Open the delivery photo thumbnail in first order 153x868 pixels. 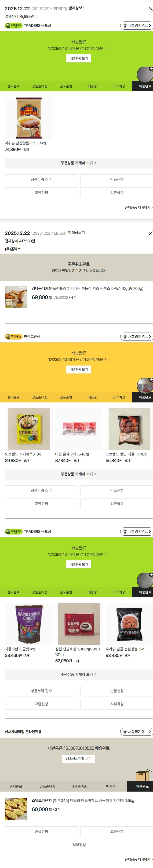click(145, 74)
